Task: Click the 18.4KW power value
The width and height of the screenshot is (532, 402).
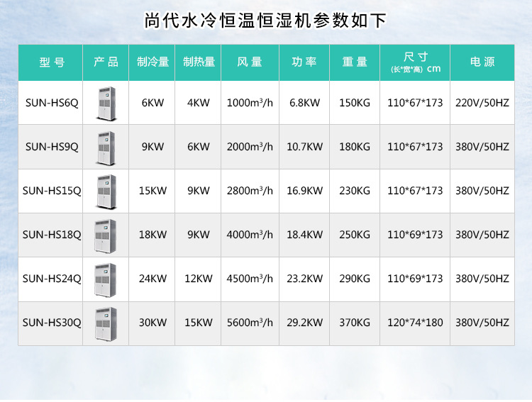Action: tap(305, 235)
